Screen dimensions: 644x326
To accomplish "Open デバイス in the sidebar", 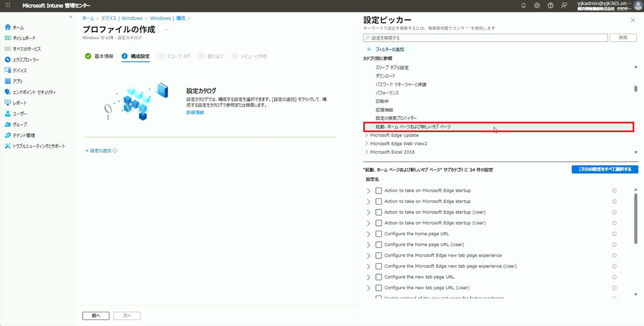I will tap(19, 70).
